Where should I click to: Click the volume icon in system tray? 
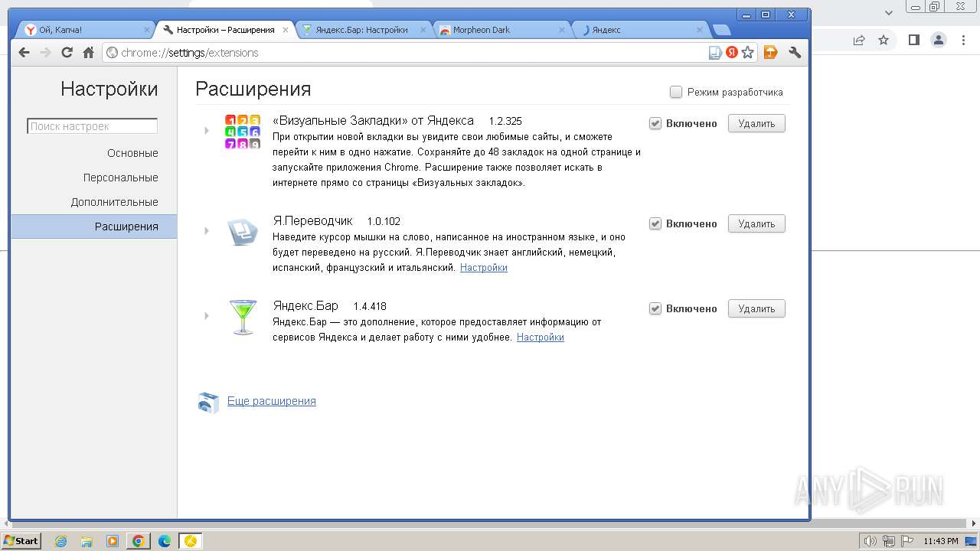coord(870,541)
